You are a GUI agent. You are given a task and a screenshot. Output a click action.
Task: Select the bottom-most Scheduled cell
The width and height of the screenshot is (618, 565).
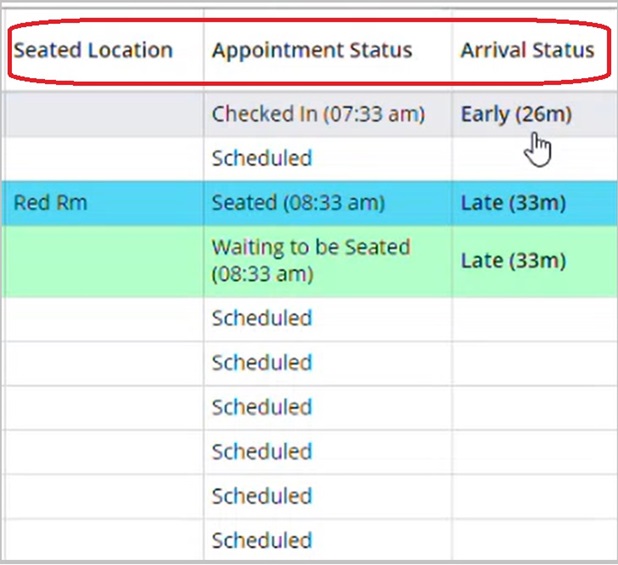[x=262, y=541]
